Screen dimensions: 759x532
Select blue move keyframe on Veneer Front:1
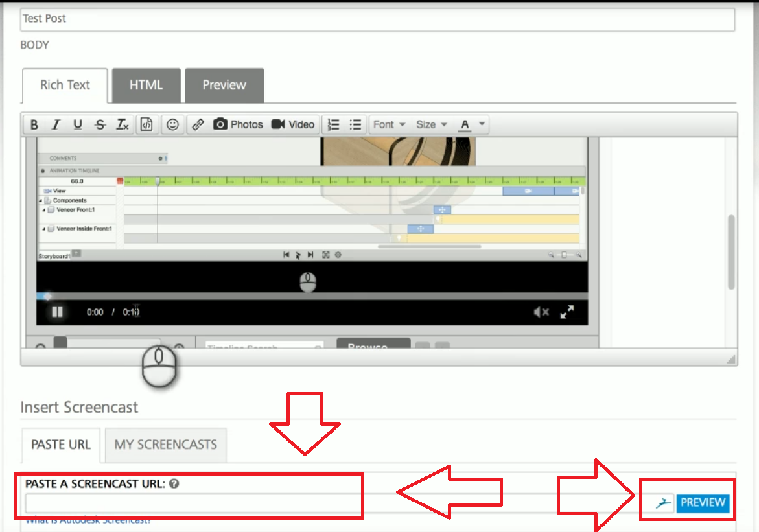[x=442, y=209]
